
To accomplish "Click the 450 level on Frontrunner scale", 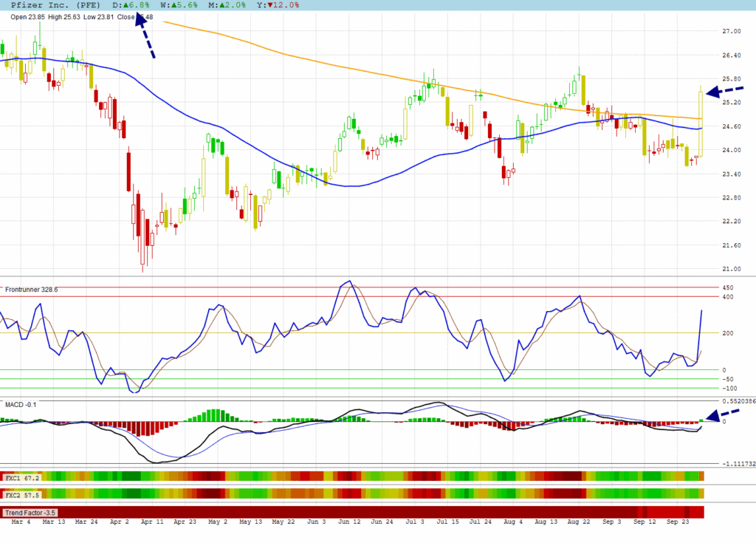I will coord(727,287).
